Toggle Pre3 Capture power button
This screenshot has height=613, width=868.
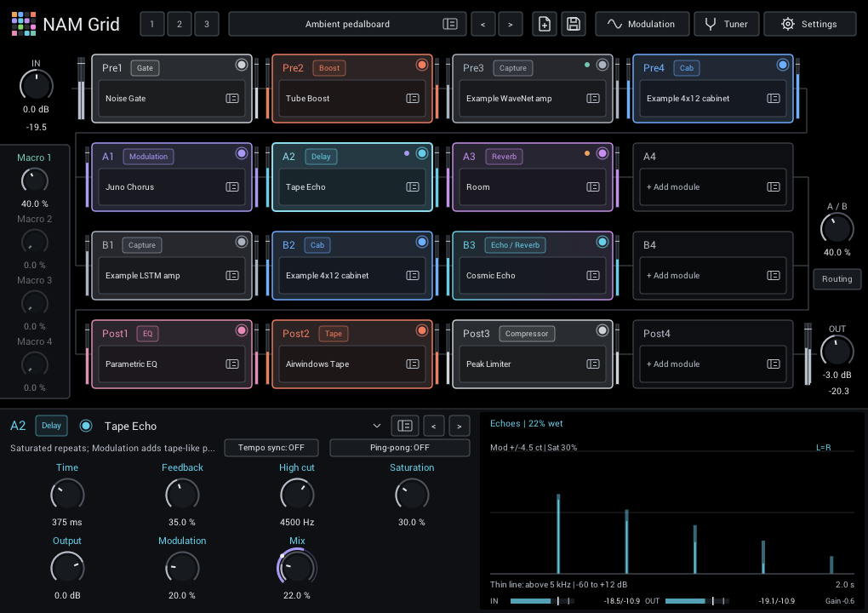click(602, 65)
